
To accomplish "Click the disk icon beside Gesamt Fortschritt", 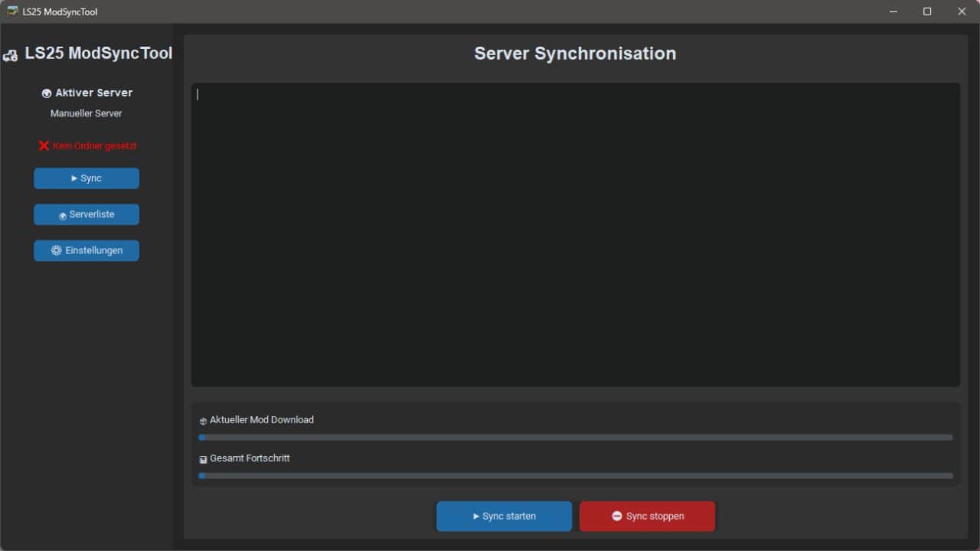I will pyautogui.click(x=203, y=459).
